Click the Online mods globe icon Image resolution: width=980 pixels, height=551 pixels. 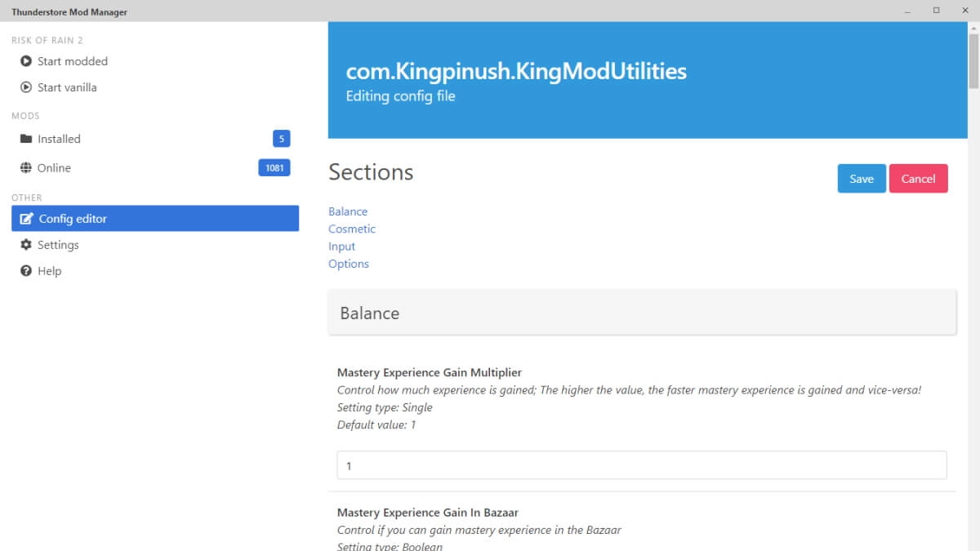coord(26,167)
